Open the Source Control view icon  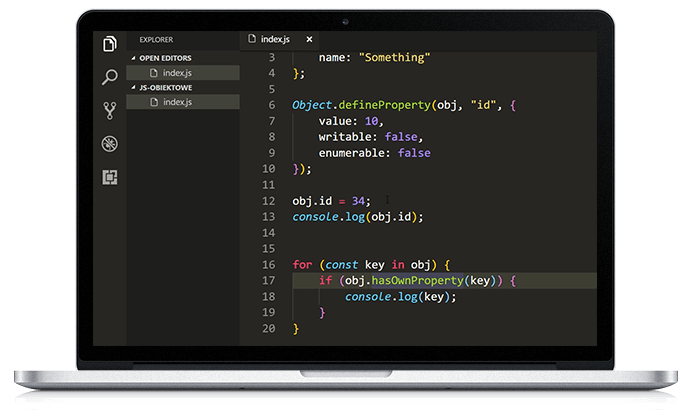point(110,110)
